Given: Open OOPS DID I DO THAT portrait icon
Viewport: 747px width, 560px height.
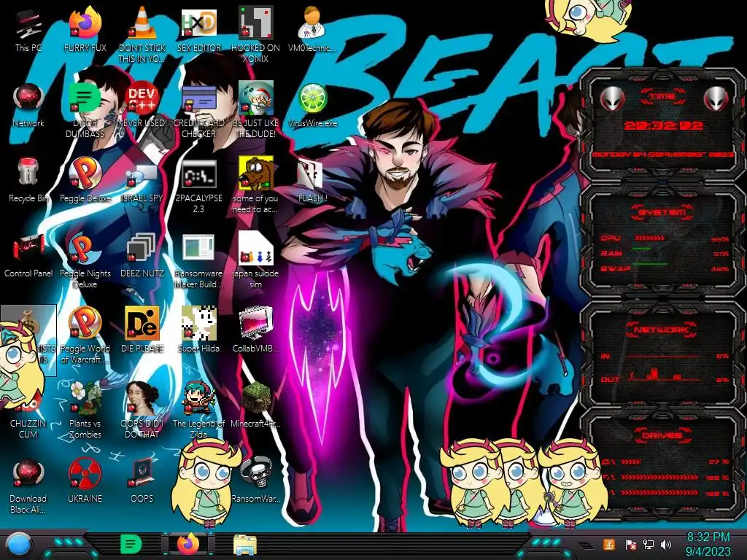Looking at the screenshot, I should 142,411.
